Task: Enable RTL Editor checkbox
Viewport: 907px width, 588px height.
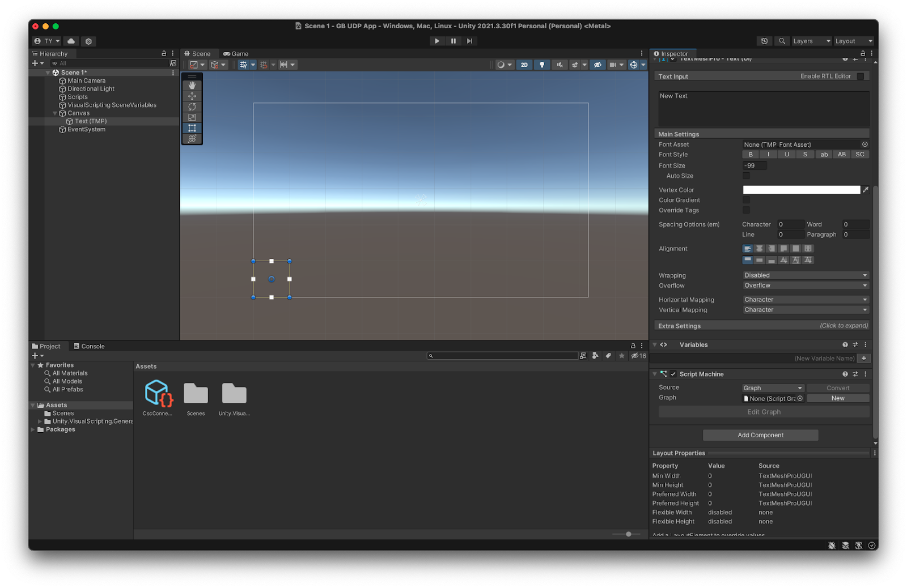Action: click(x=861, y=76)
